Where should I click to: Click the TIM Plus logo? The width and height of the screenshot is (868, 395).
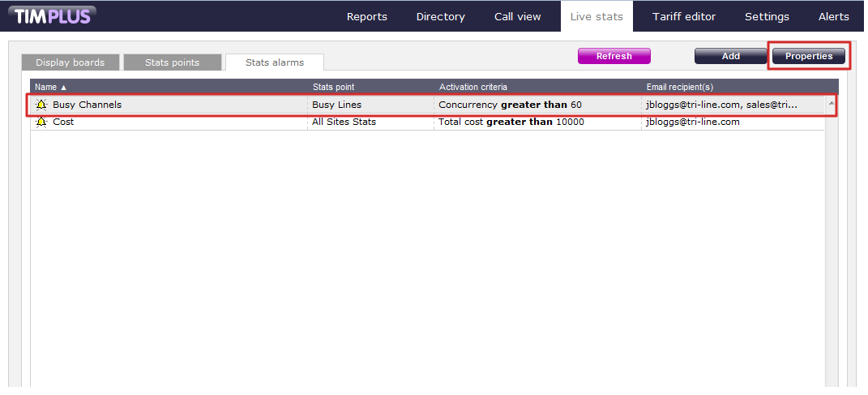(52, 15)
